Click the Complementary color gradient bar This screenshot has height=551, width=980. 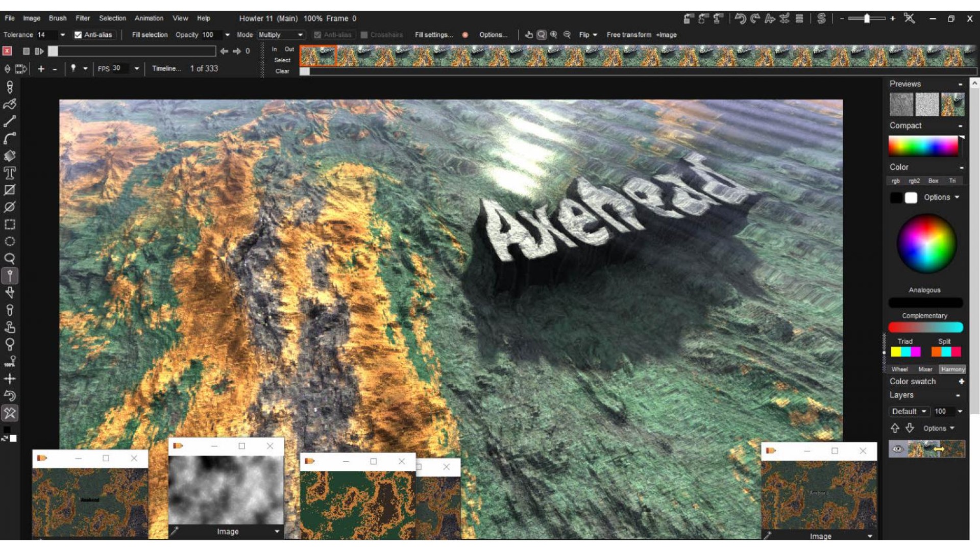coord(925,327)
